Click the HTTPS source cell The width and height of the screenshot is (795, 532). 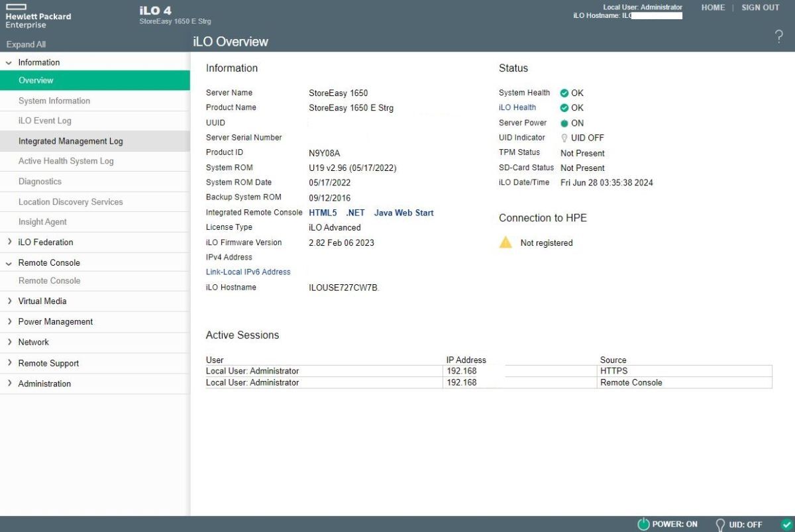(686, 371)
